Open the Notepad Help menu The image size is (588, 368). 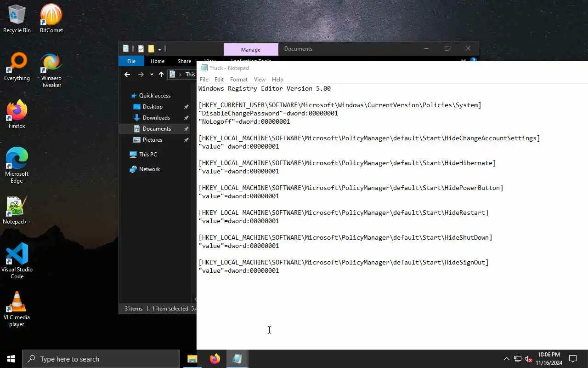point(277,80)
